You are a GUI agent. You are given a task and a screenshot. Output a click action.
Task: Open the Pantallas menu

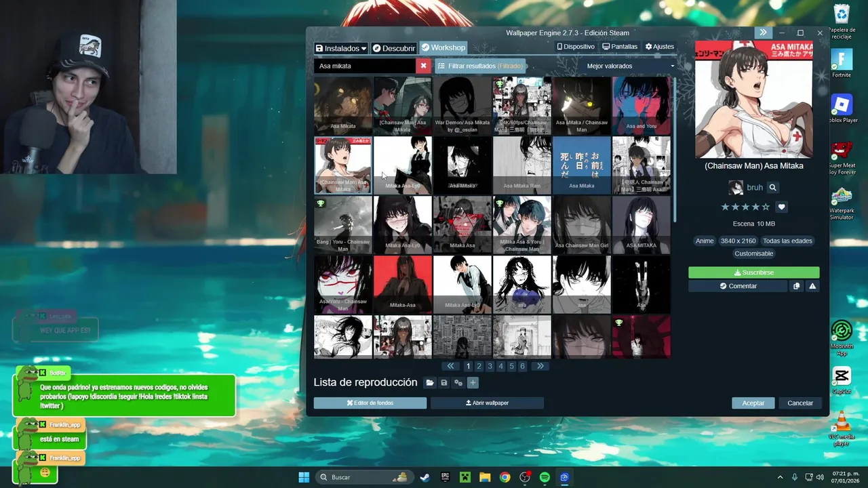click(620, 47)
